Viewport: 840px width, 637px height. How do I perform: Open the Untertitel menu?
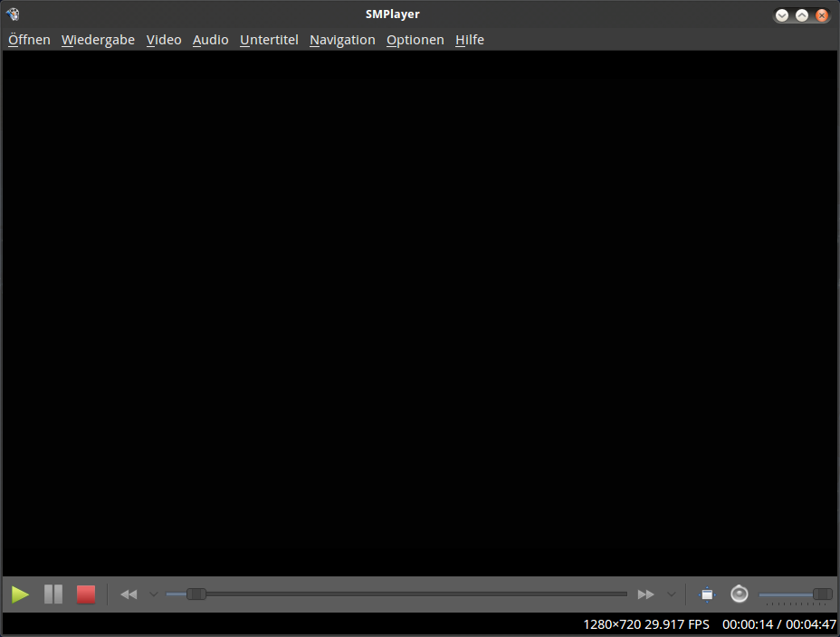[x=269, y=40]
